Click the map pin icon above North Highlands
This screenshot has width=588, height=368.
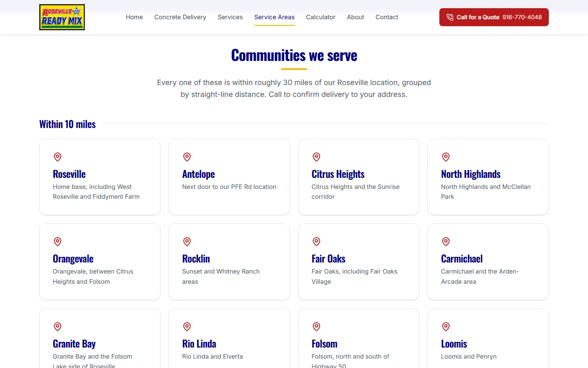446,157
